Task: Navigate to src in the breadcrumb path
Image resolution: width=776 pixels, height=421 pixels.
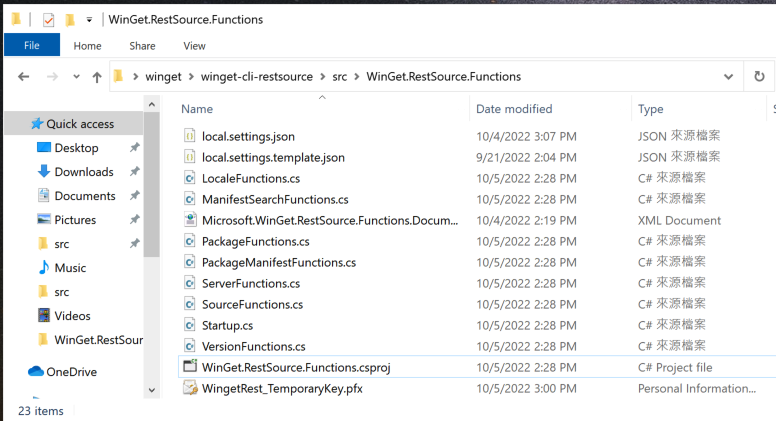Action: (x=340, y=77)
